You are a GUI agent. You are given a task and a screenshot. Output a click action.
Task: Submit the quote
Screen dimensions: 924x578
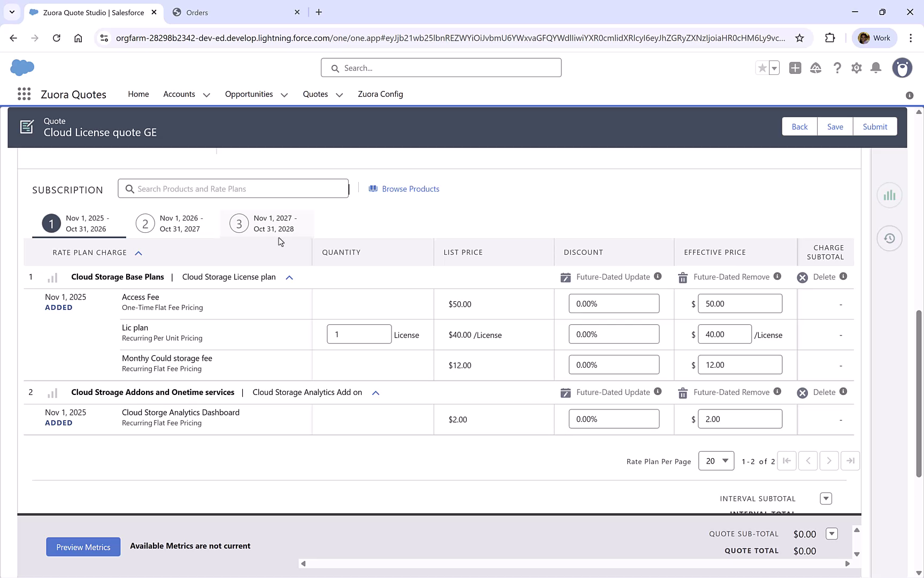click(875, 126)
